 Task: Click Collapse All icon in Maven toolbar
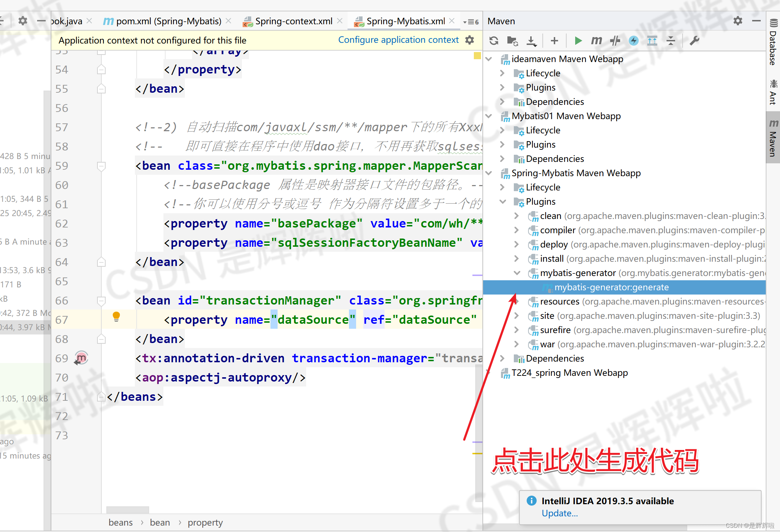671,41
